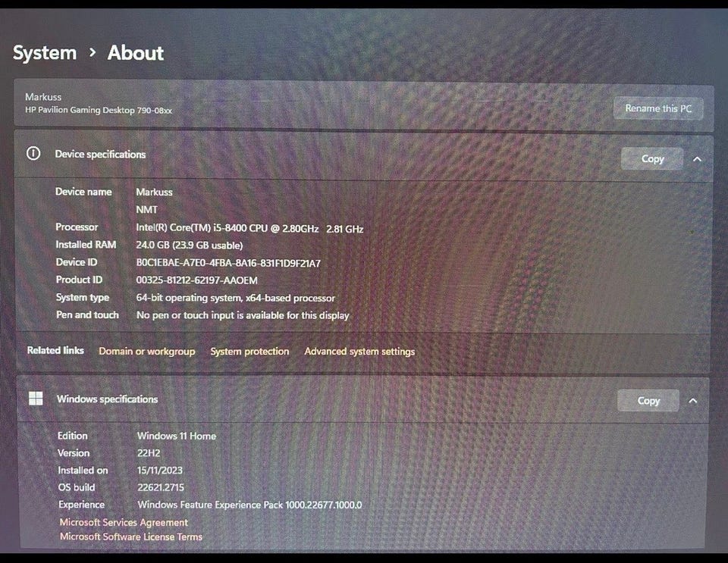Click the breadcrumb arrow between System and About

coord(93,52)
